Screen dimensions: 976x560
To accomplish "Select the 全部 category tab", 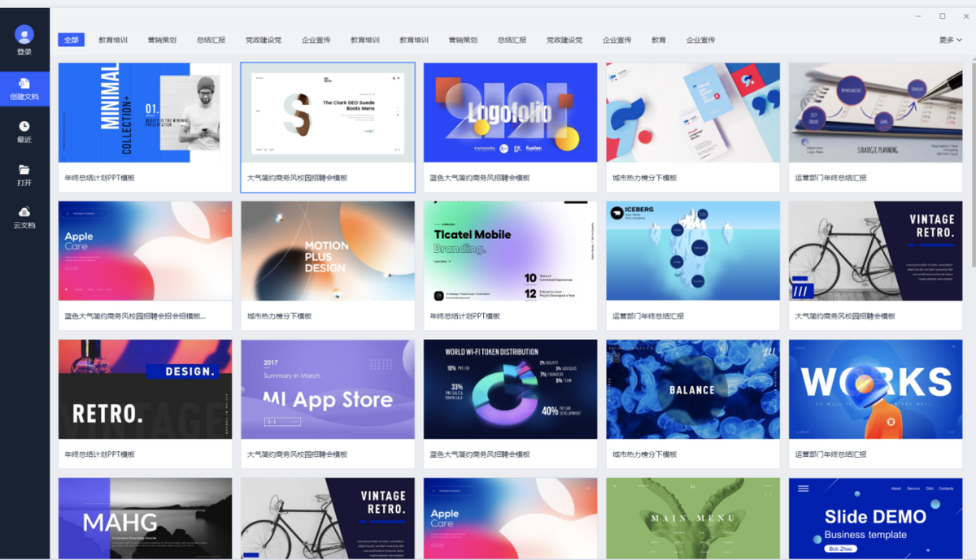I will (72, 40).
